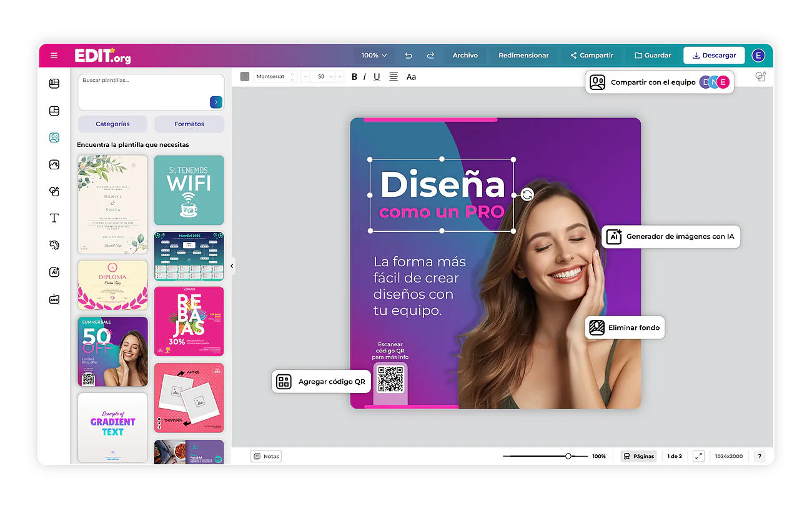Click the undo arrow icon
This screenshot has height=508, width=812.
(408, 56)
